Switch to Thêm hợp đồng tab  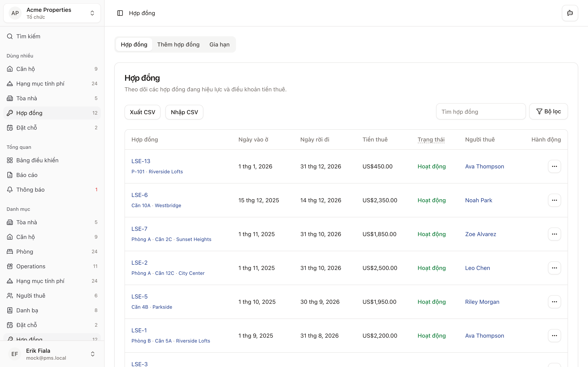tap(178, 44)
